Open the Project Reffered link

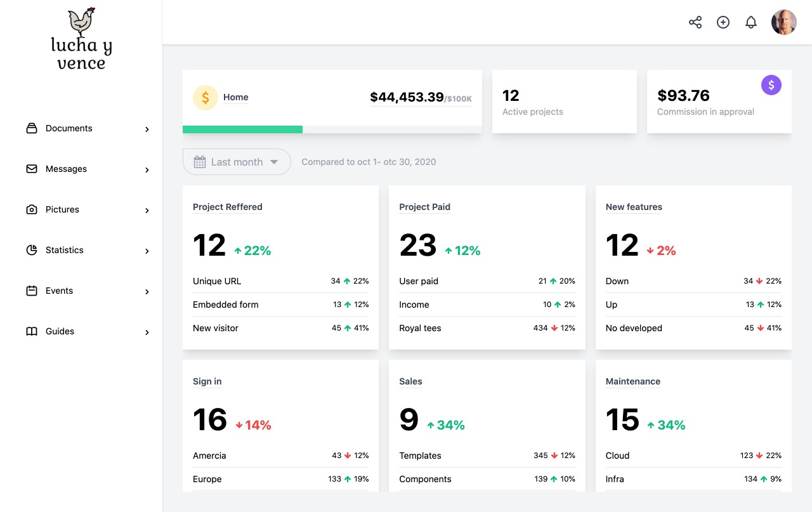tap(227, 207)
